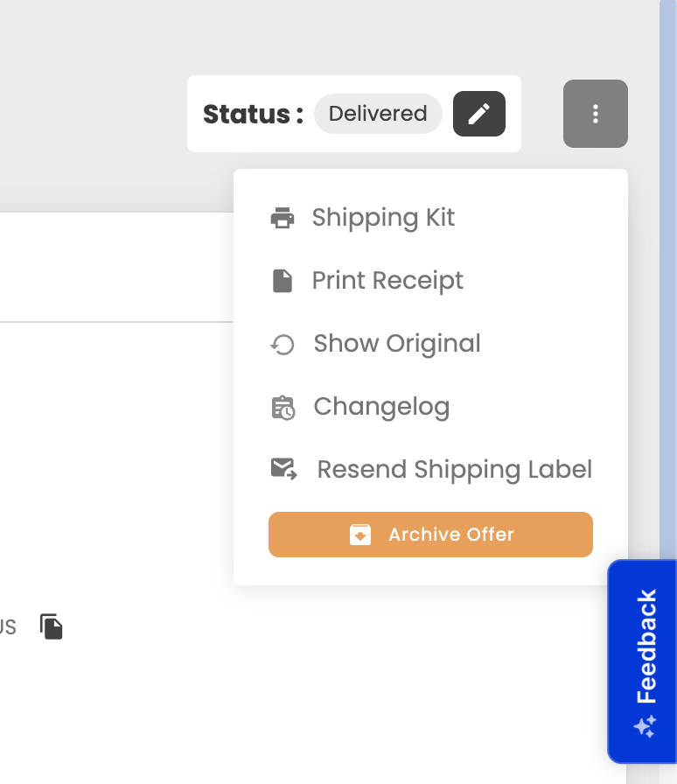This screenshot has height=784, width=677.
Task: Click the Status label text
Action: tap(253, 114)
